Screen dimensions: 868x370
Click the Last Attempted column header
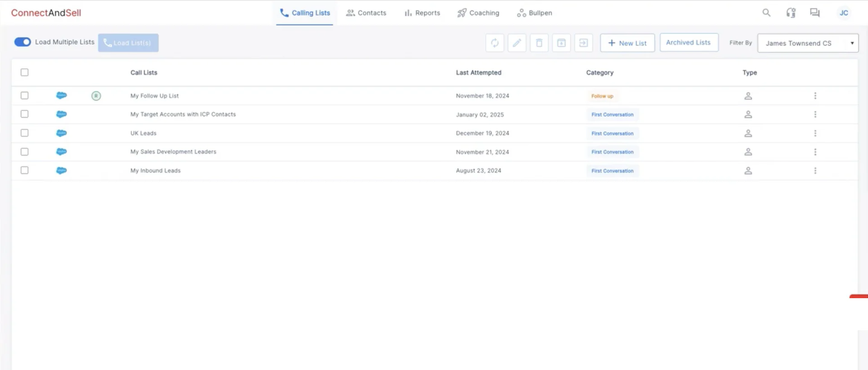click(x=478, y=72)
